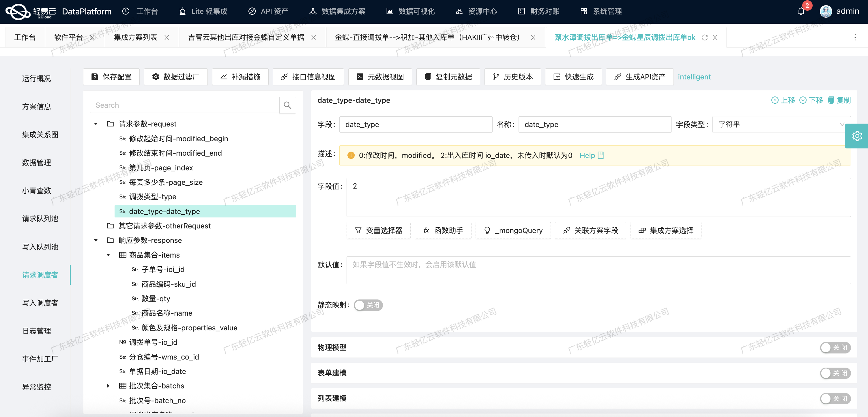Click the Help link in description
This screenshot has height=417, width=868.
pyautogui.click(x=591, y=155)
